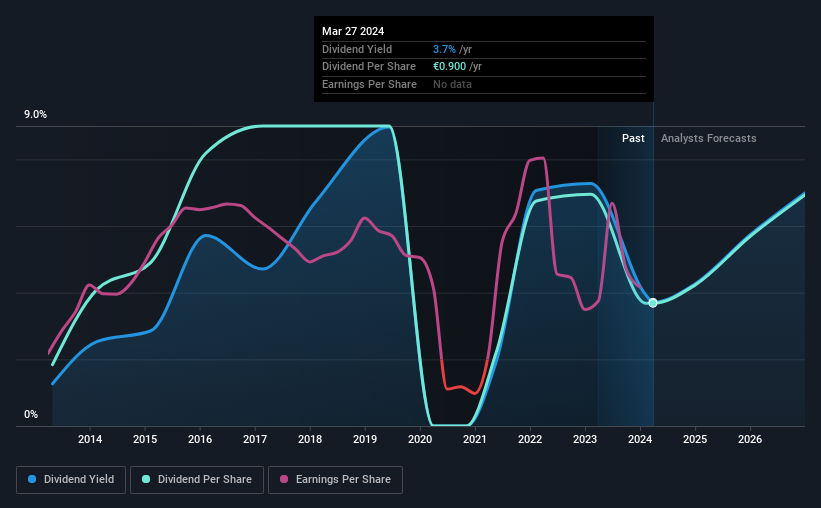
Task: Click the tooltip's Dividend Yield row label
Action: point(357,49)
